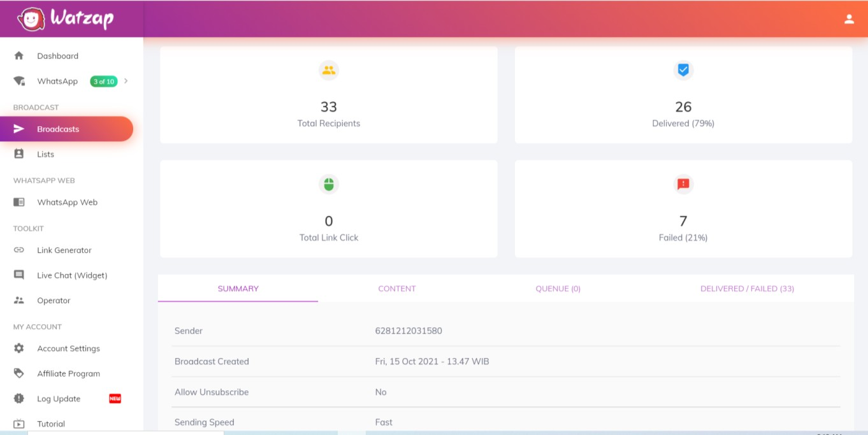Click the Delivered shield check icon
868x435 pixels.
(683, 70)
